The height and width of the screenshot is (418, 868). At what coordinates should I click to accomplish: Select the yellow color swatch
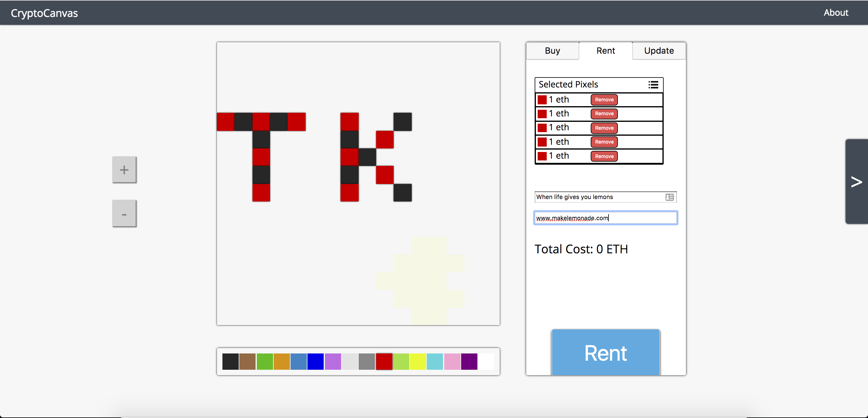click(418, 361)
